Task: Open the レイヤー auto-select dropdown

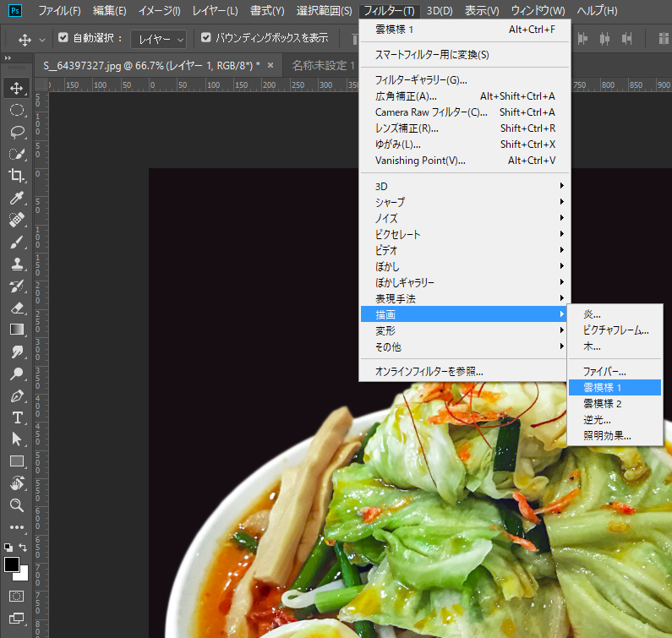Action: tap(159, 39)
